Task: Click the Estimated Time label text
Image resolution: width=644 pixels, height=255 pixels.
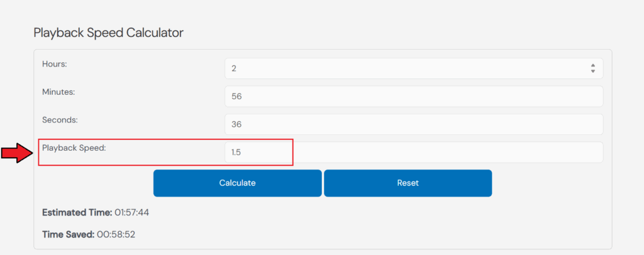Action: (77, 212)
